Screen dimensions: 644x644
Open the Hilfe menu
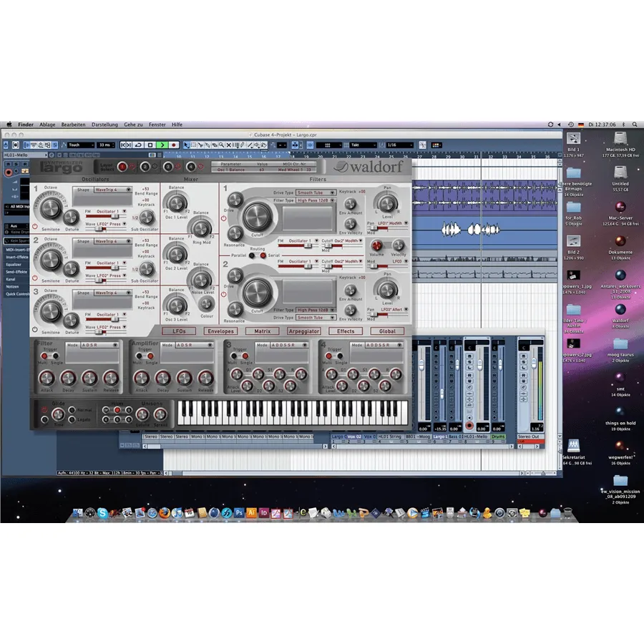(177, 125)
